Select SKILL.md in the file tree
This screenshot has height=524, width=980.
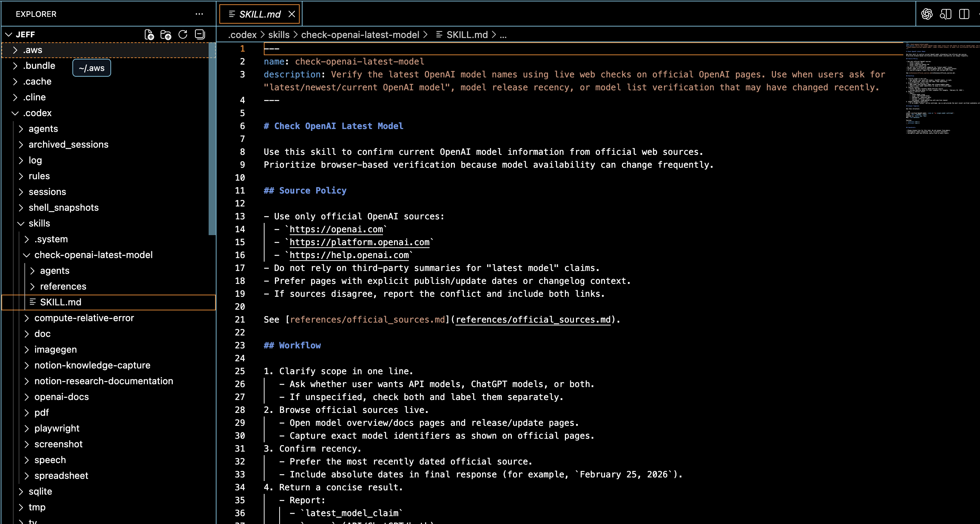109,302
